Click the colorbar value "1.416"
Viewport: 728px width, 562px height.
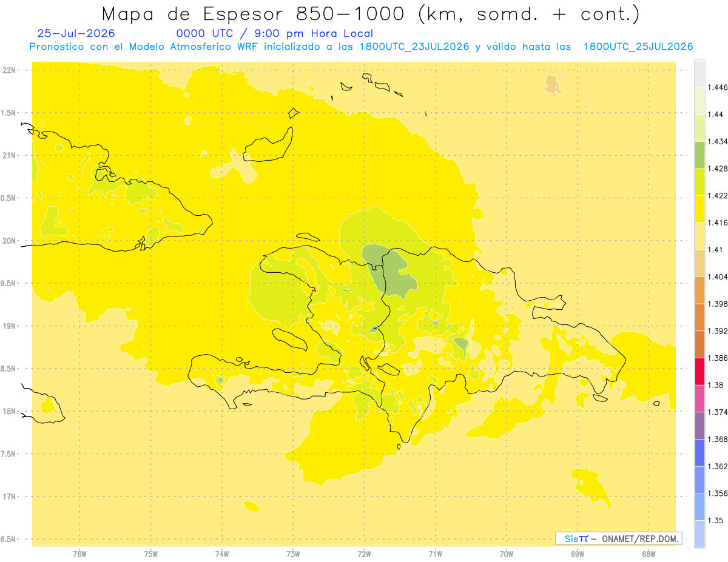click(x=719, y=223)
